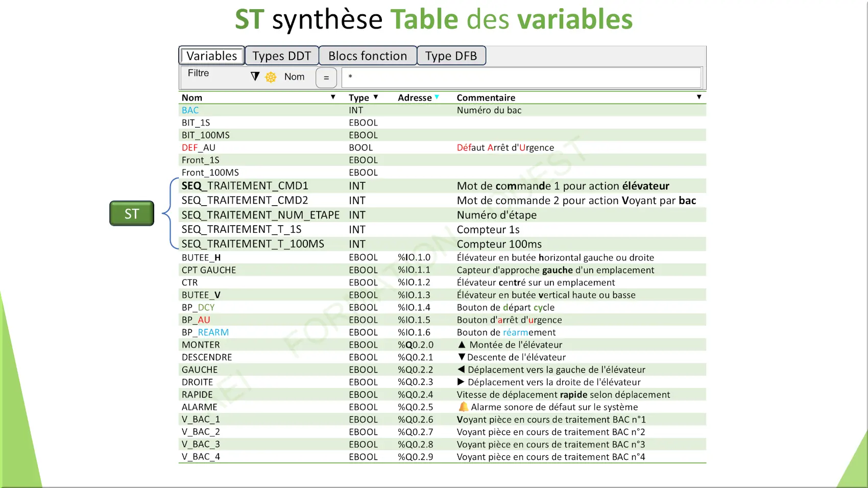Select the BAC variable name
Screen dimensions: 868x488
(x=190, y=110)
